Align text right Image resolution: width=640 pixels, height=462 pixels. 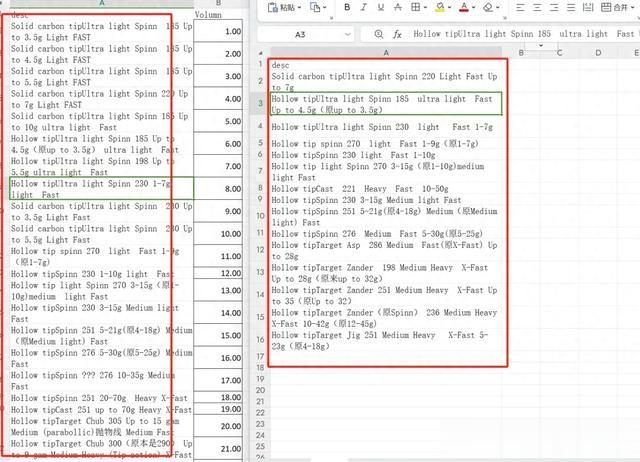click(554, 7)
